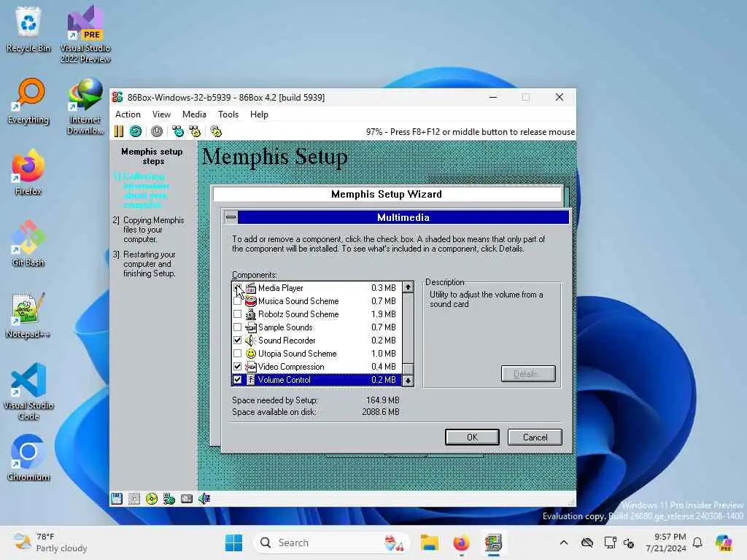Launch the Everything search desktop shortcut
This screenshot has height=560, width=747.
pyautogui.click(x=28, y=101)
